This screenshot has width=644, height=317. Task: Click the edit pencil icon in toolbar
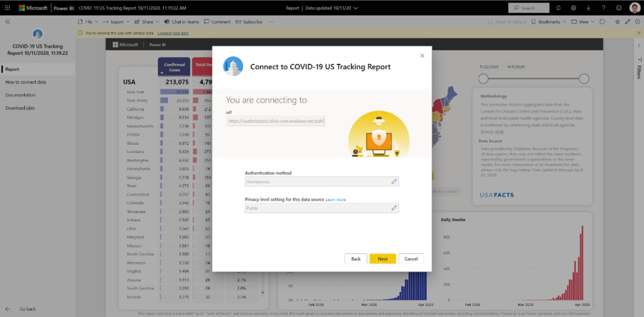click(627, 22)
